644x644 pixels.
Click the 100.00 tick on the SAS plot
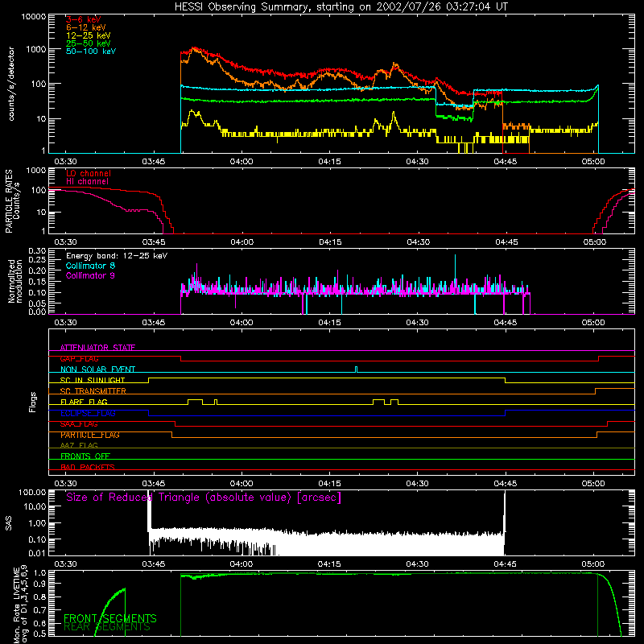point(32,492)
